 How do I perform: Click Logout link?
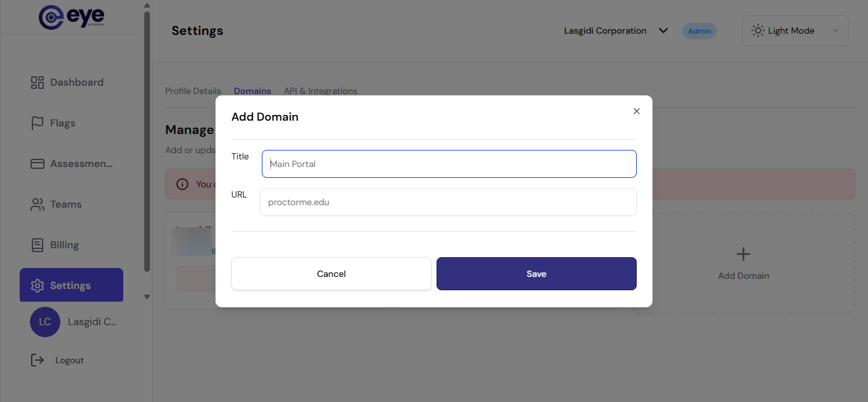point(69,360)
